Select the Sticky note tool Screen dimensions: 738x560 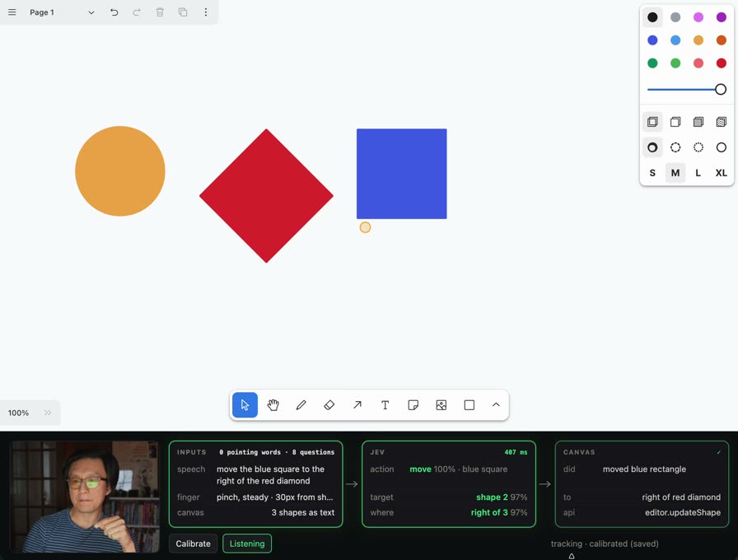click(413, 404)
